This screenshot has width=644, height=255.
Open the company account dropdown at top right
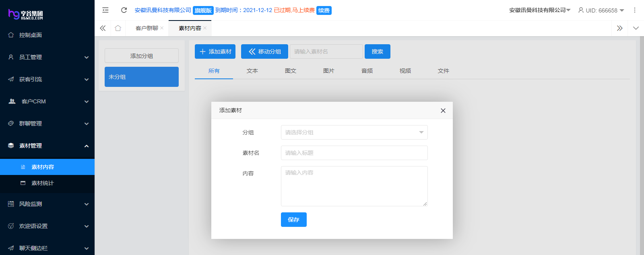pyautogui.click(x=539, y=10)
